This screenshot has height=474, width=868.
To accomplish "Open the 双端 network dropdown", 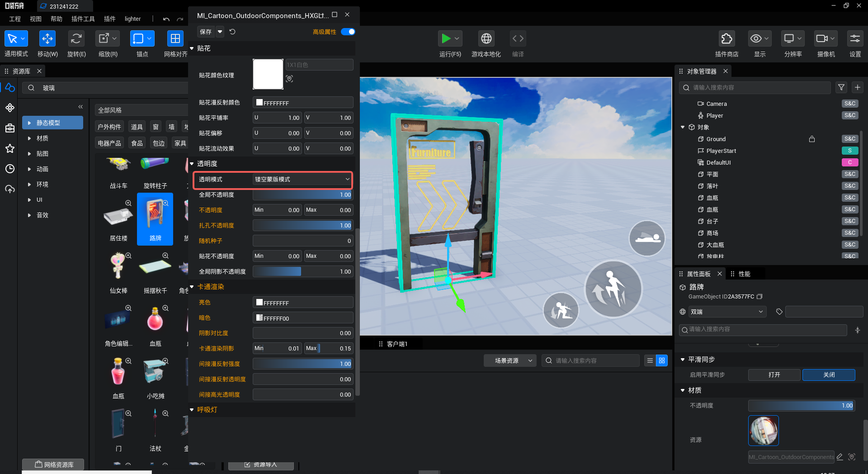I will tap(727, 312).
